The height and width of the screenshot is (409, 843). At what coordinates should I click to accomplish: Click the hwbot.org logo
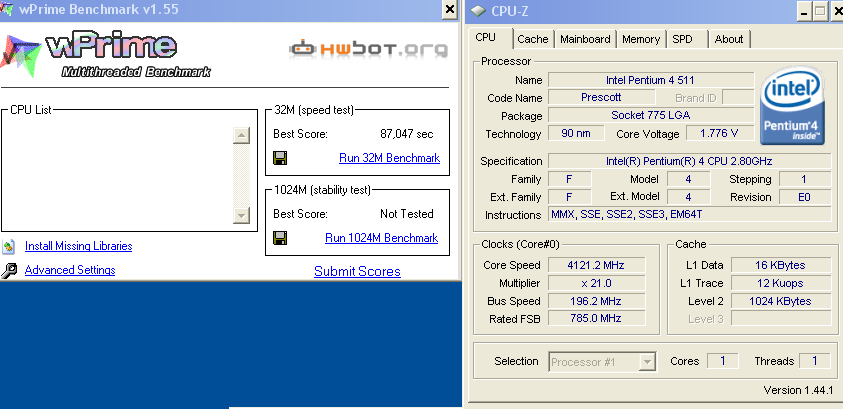368,49
